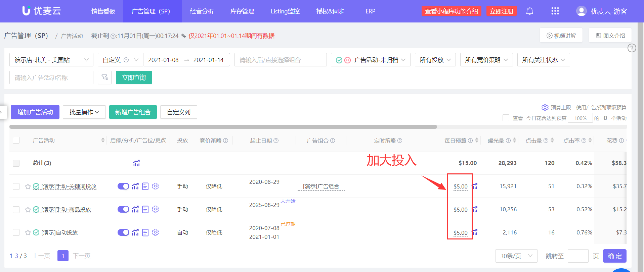Click the 立即查询 button
Viewport: 644px width, 272px height.
point(134,77)
